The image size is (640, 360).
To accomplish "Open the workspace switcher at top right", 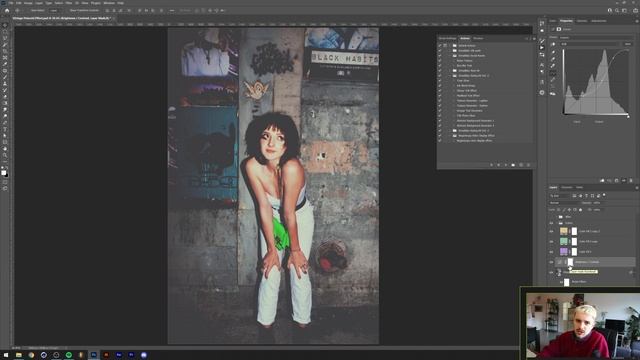I will tap(624, 10).
